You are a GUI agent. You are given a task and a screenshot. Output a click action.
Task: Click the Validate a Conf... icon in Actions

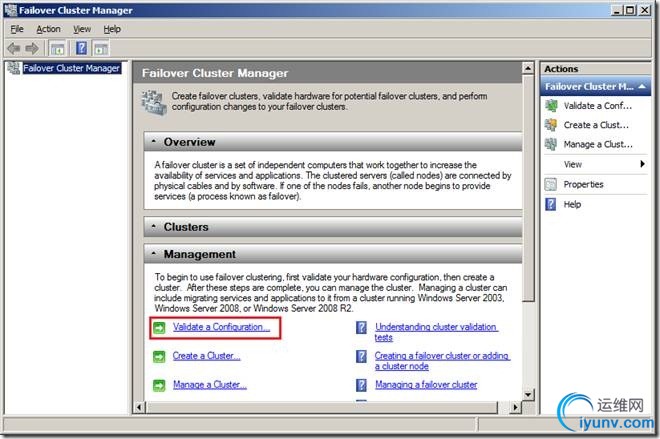tap(551, 106)
